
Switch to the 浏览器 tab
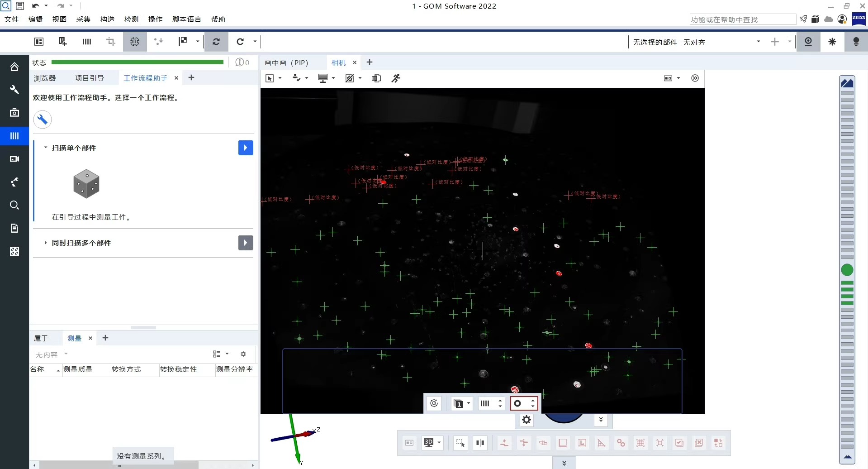(x=45, y=78)
